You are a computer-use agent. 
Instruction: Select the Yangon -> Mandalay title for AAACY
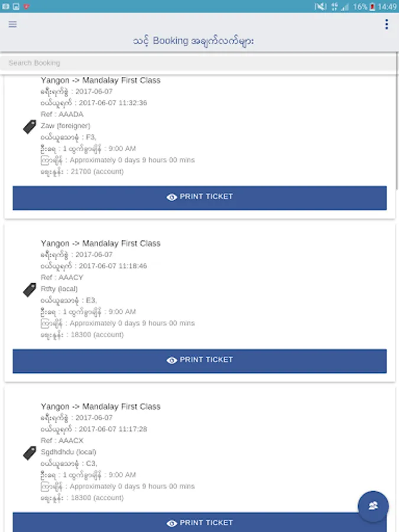point(100,244)
